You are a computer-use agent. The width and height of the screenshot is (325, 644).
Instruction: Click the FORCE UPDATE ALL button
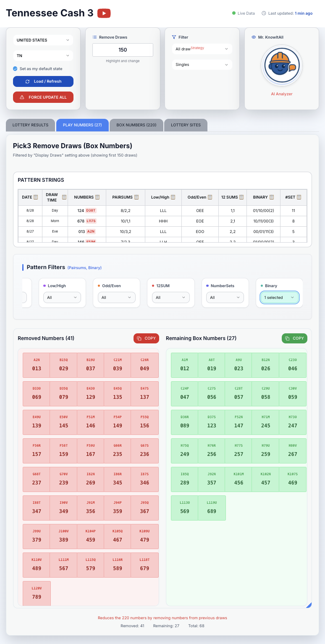43,97
